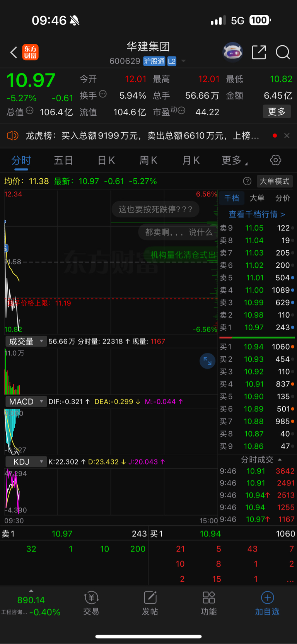
Task: Toggle 大单模式 button
Action: point(274,181)
